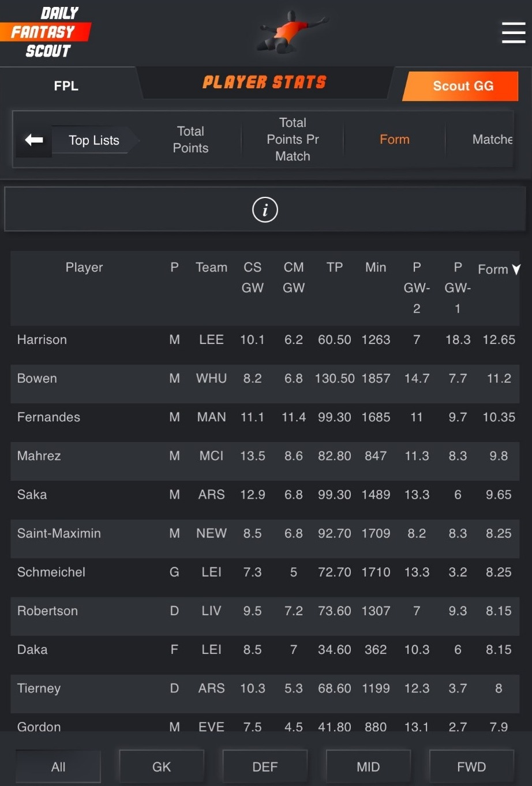The image size is (532, 786).
Task: Filter players by All positions
Action: [58, 766]
